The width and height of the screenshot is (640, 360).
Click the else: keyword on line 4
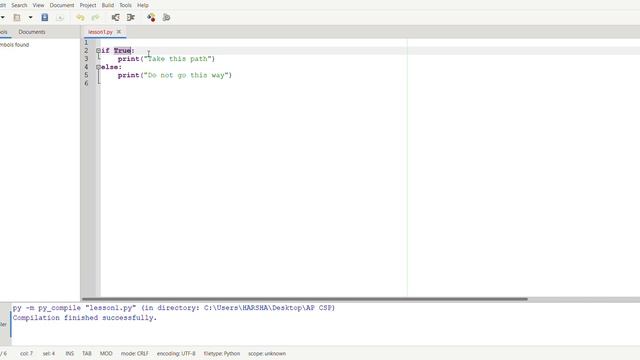[111, 67]
